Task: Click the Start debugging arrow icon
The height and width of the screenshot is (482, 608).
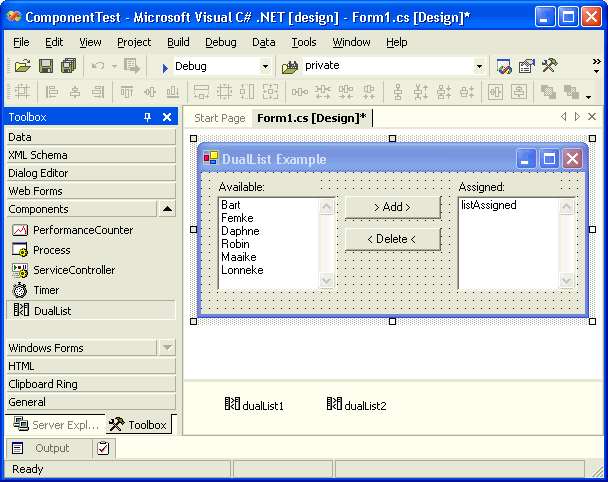Action: [x=165, y=68]
